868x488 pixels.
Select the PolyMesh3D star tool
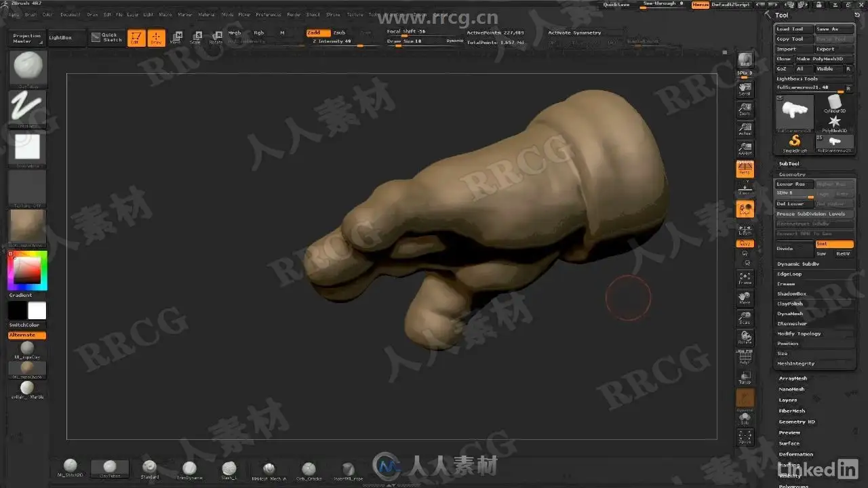point(835,123)
